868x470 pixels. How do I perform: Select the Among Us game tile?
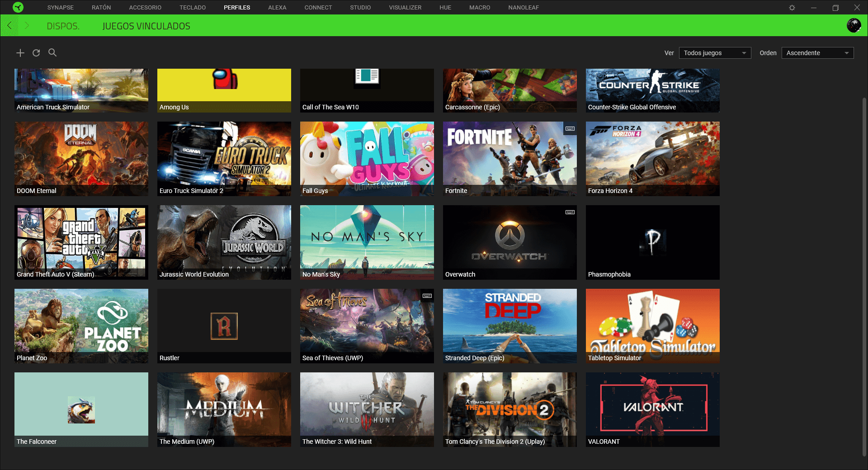[x=224, y=90]
